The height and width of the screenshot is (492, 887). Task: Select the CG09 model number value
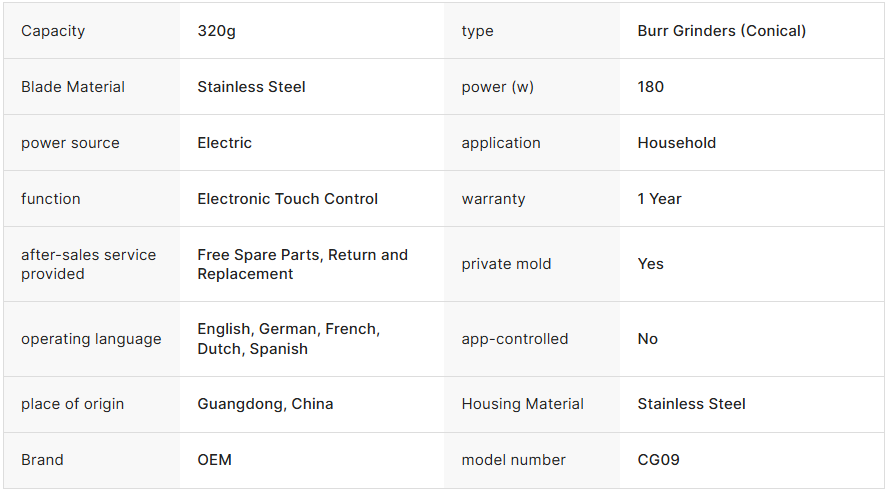(658, 460)
